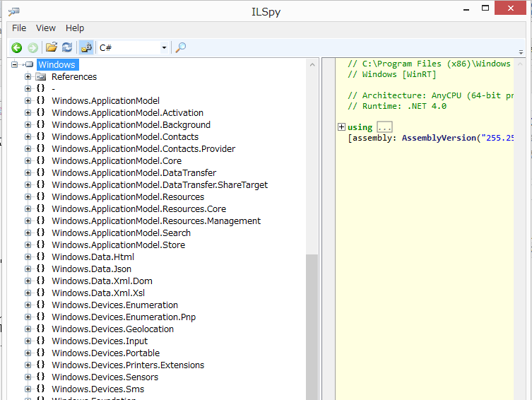Select Windows.ApplicationModel.DataTransfer.ShareTarget
This screenshot has width=532, height=400.
click(160, 185)
